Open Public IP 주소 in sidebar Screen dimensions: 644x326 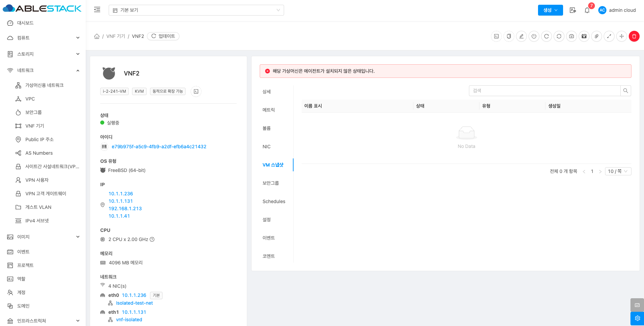coord(39,139)
